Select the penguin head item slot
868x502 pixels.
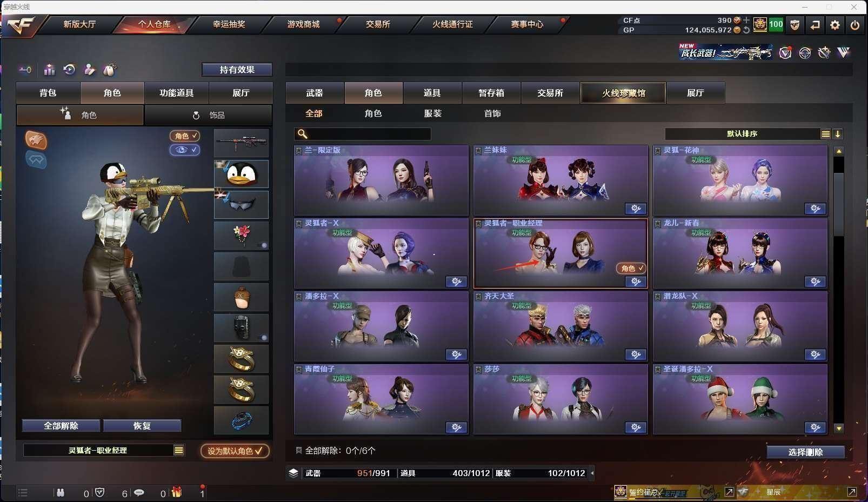click(241, 174)
